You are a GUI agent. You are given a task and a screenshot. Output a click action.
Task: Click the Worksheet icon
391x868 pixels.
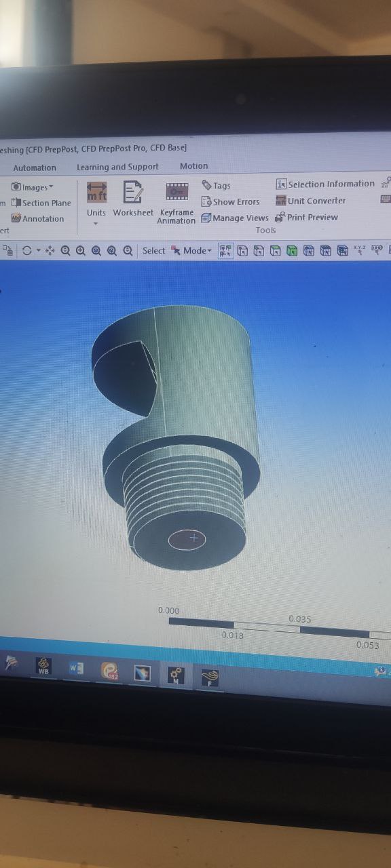click(x=133, y=193)
